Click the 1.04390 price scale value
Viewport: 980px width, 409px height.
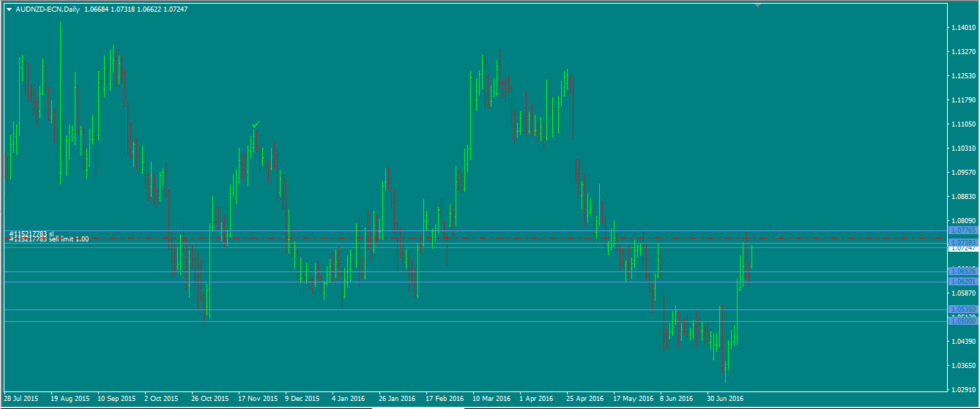pos(963,342)
